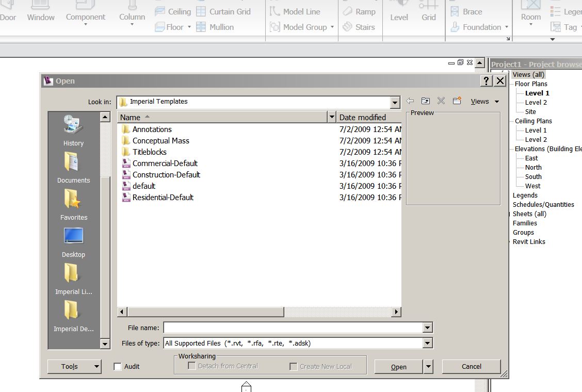Expand the File name dropdown

click(428, 328)
